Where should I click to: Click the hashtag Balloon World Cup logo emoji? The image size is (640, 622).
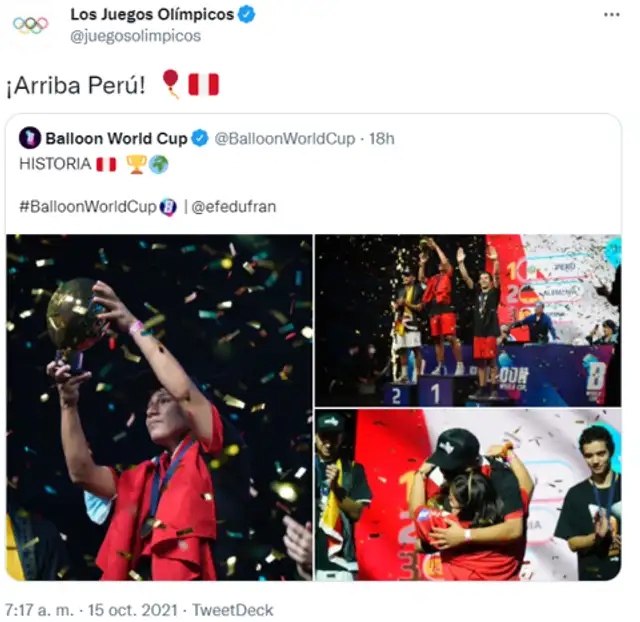[168, 207]
